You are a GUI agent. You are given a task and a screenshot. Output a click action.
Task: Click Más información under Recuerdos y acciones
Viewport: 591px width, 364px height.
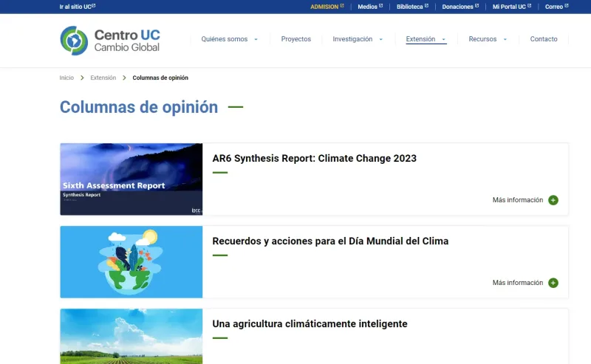(x=518, y=283)
